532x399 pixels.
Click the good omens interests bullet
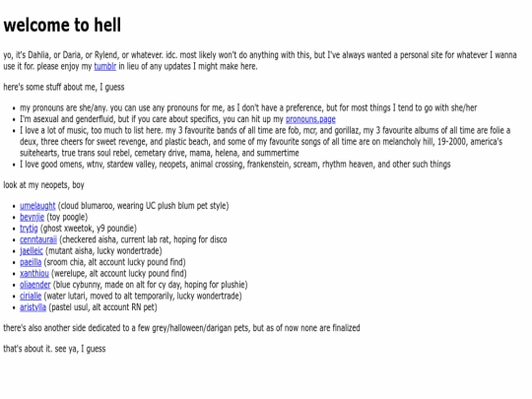[235, 165]
